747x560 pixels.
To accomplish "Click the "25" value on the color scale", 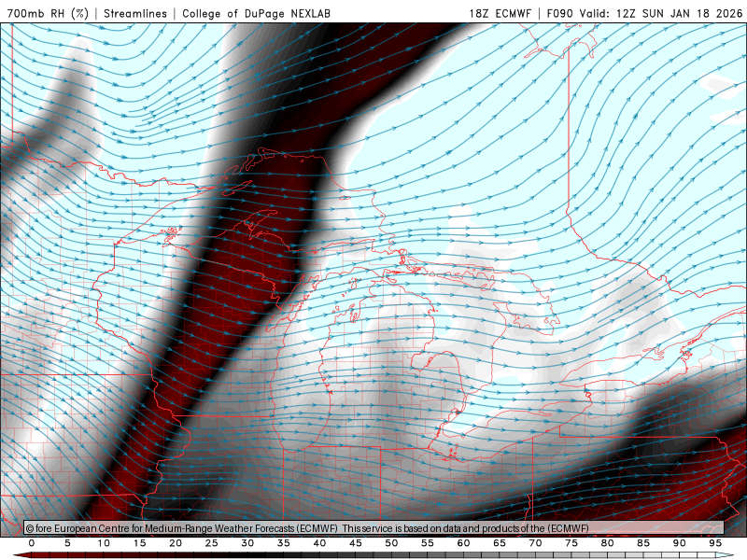I will pyautogui.click(x=212, y=543).
